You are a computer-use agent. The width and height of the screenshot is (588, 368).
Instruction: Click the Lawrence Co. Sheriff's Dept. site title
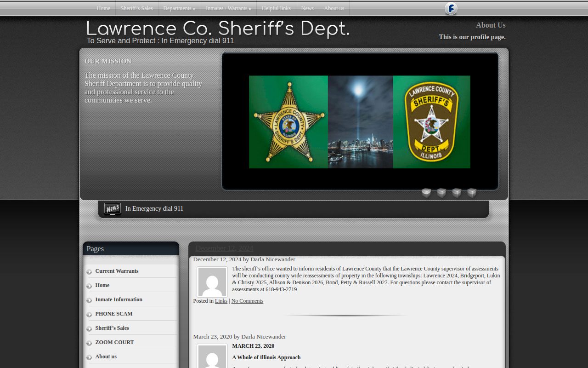(218, 29)
